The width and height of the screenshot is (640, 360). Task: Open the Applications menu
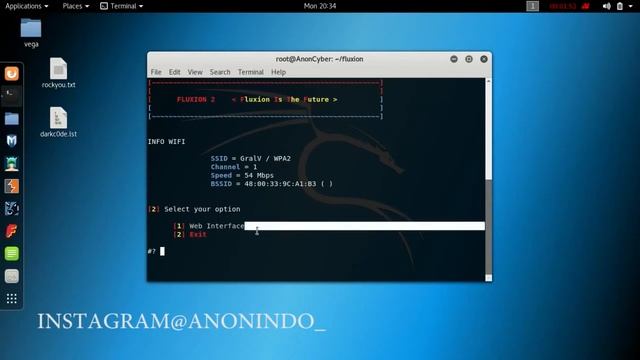click(x=27, y=6)
